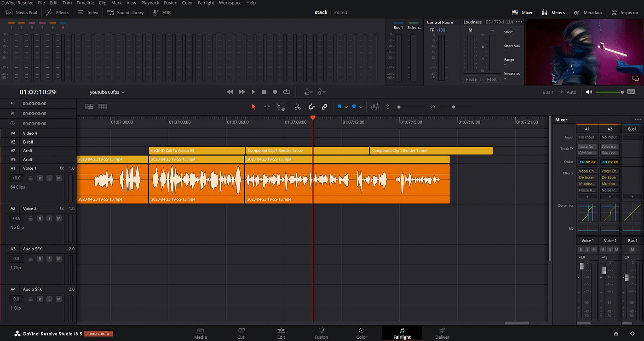Toggle the link clips icon
The height and width of the screenshot is (341, 644).
click(324, 107)
